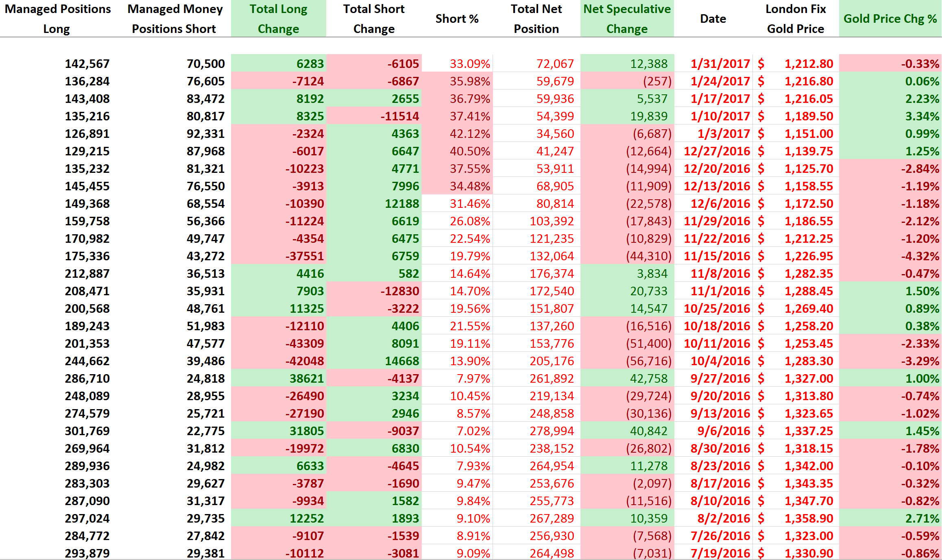This screenshot has width=942, height=560.
Task: Select the cell with value 301,769
Action: coord(87,431)
